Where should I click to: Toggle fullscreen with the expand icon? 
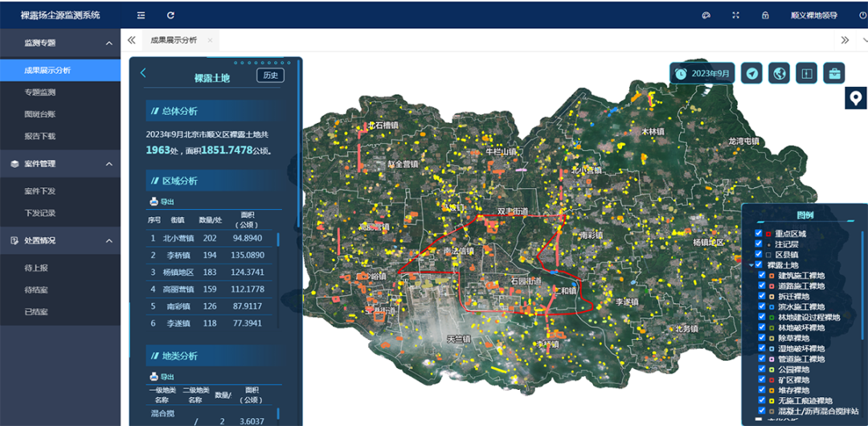[735, 15]
